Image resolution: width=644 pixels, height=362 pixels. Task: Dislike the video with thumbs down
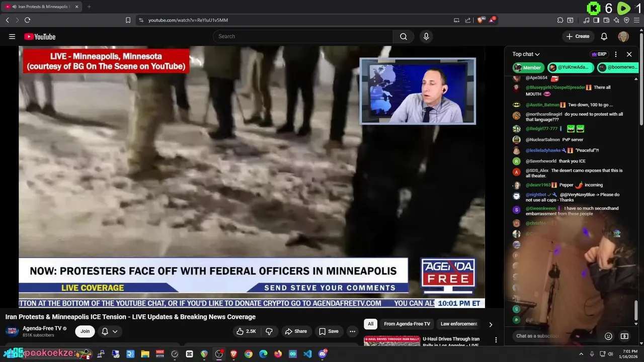point(269,331)
